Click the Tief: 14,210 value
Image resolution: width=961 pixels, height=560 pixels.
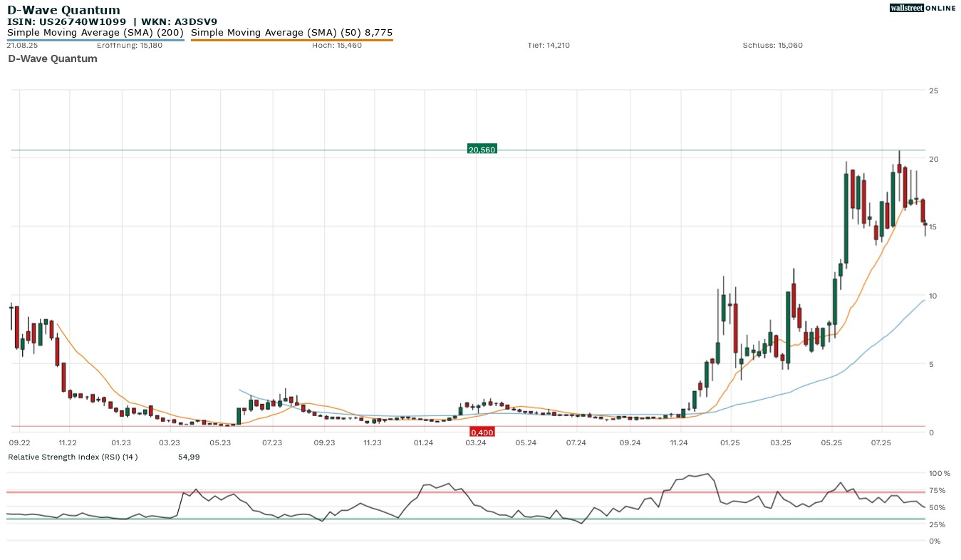click(549, 45)
